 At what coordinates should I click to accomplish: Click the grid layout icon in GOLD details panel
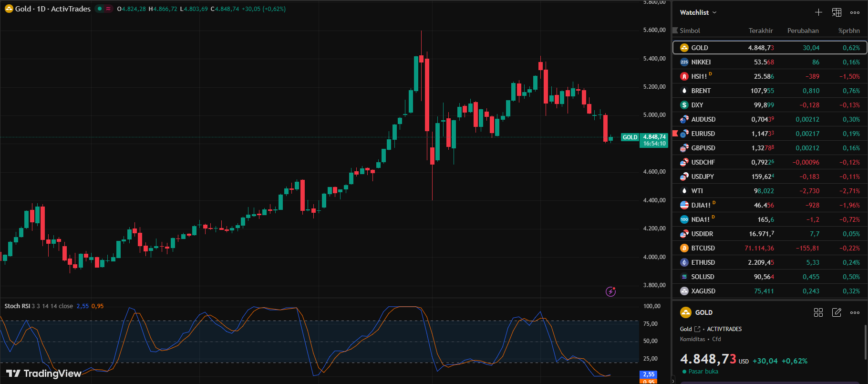tap(818, 312)
